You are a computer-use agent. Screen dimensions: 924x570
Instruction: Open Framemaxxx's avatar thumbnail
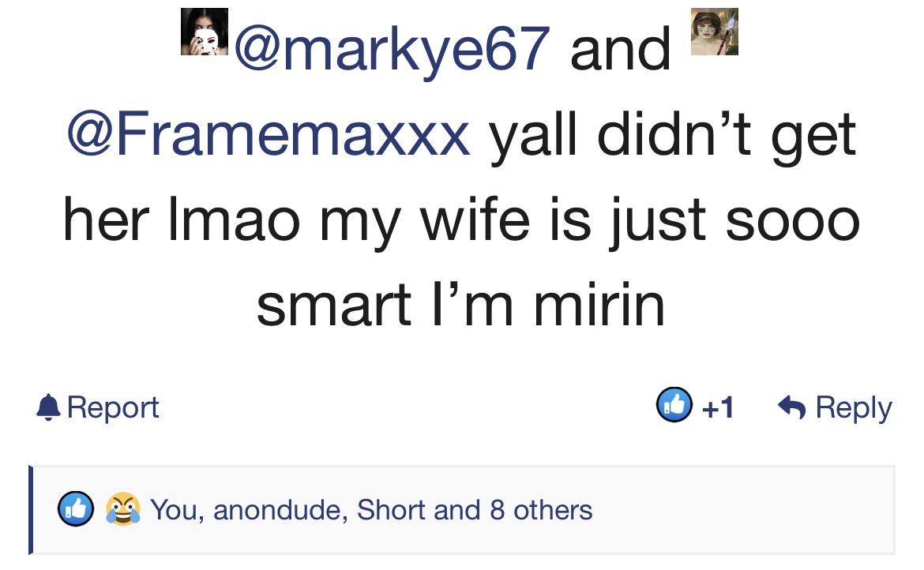coord(714,32)
